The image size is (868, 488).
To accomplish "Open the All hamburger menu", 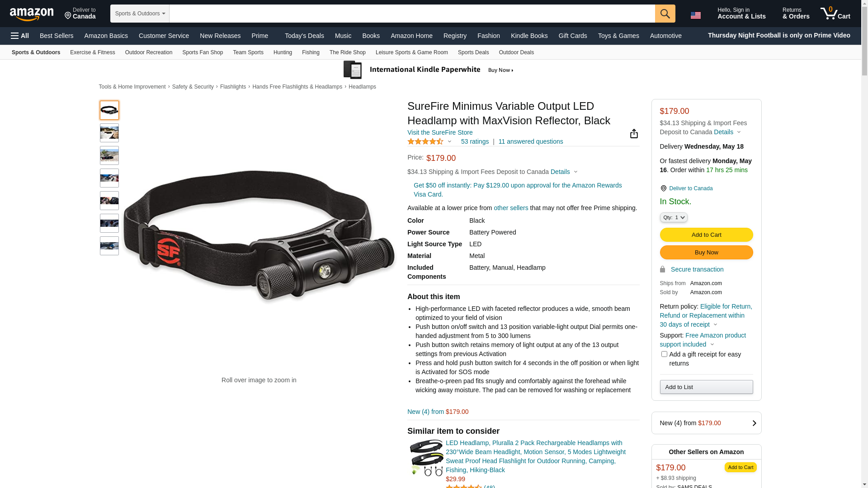I will (20, 36).
